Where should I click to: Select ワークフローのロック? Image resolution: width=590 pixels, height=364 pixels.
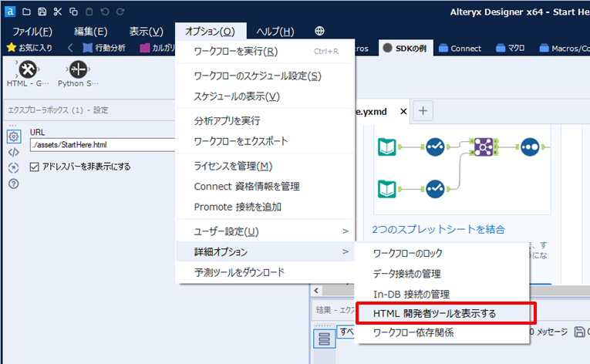(442, 253)
